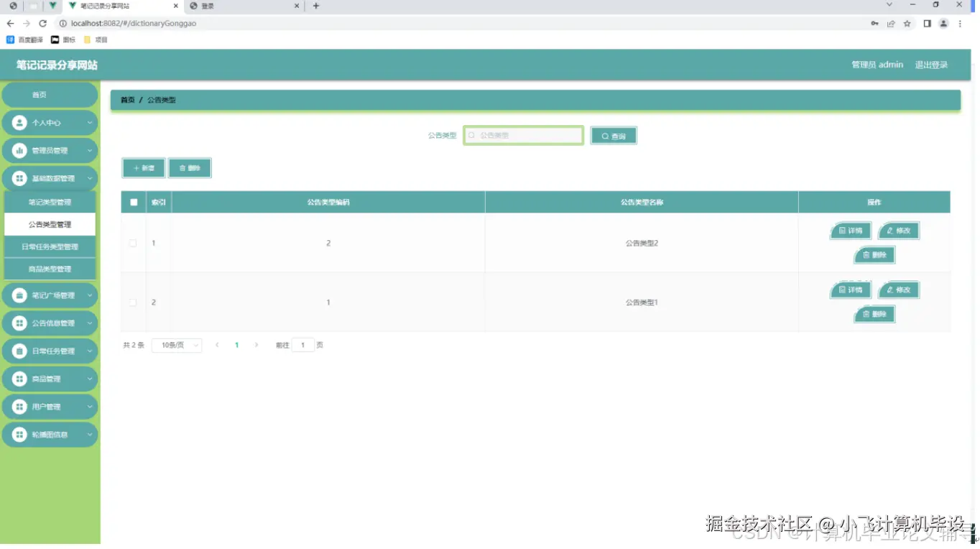Viewport: 980px width, 549px height.
Task: Select 笔记类型管理 submenu item
Action: click(x=50, y=203)
